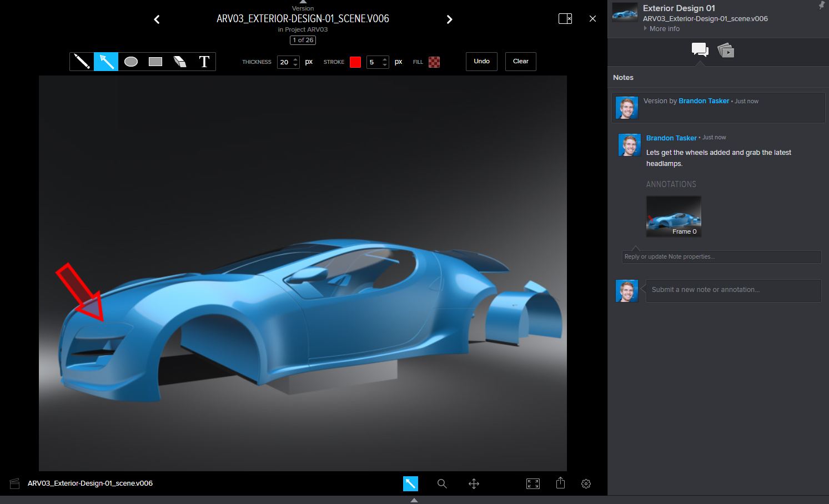Increase the thickness stepper value
This screenshot has height=504, width=829.
[x=295, y=59]
